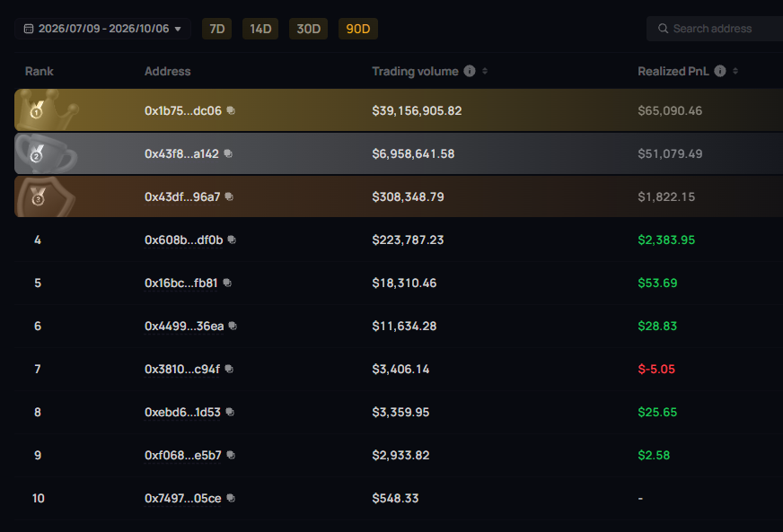The width and height of the screenshot is (783, 532).
Task: Copy address 0x7497...05ce
Action: coord(231,498)
